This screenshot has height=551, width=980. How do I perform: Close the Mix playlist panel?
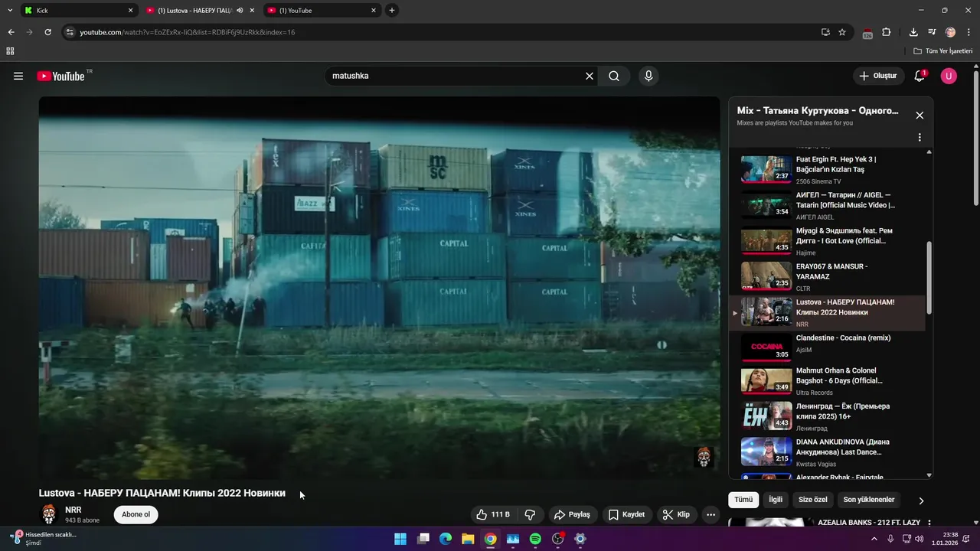pyautogui.click(x=920, y=116)
